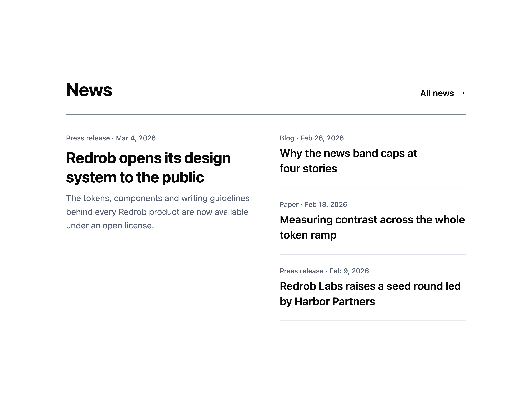This screenshot has width=532, height=399.
Task: Click the summary text about tokens and components
Action: [x=158, y=212]
